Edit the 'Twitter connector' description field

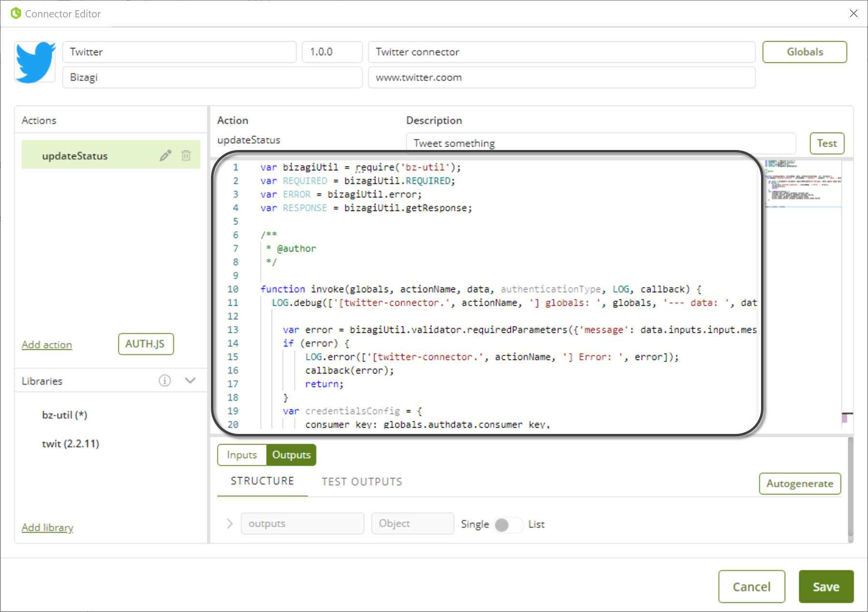click(562, 52)
